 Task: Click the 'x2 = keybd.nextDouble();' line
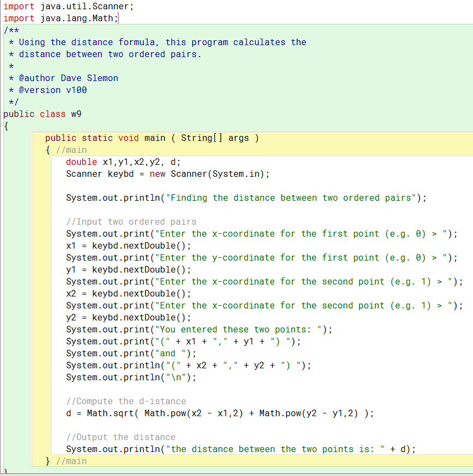coord(129,294)
